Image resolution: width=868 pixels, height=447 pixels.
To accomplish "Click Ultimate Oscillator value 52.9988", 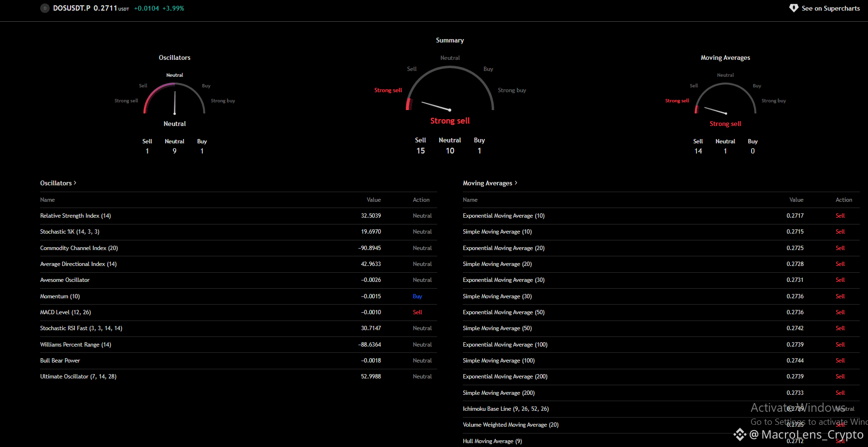I will [x=370, y=377].
